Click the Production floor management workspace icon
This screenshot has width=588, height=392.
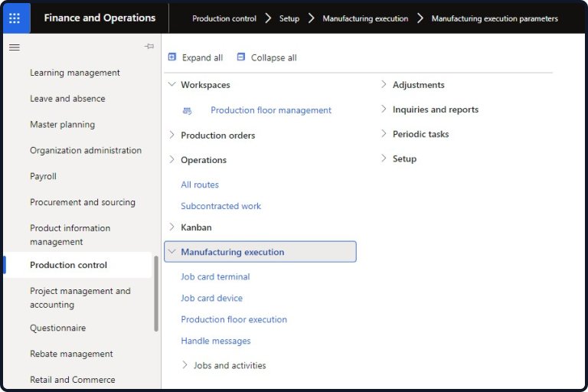pos(187,111)
